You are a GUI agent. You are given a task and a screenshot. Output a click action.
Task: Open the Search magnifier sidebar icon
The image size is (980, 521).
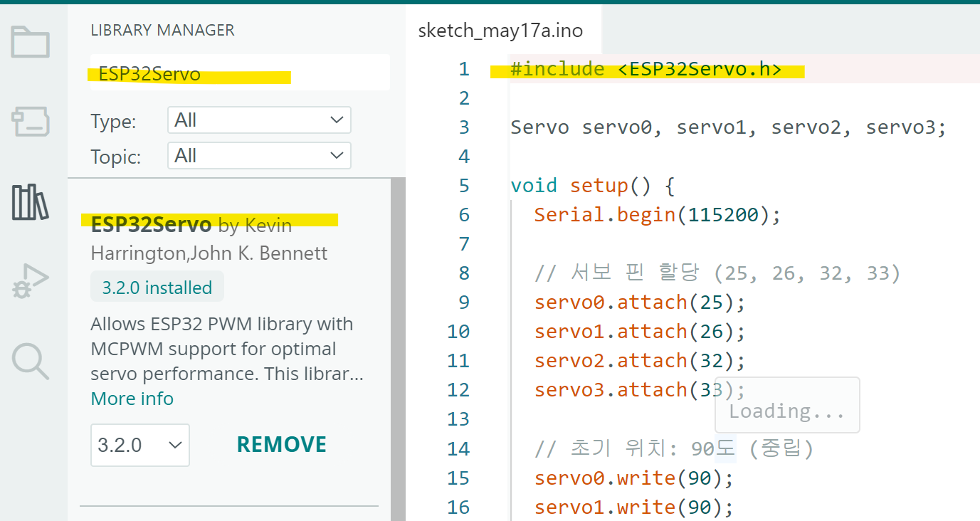(x=31, y=362)
